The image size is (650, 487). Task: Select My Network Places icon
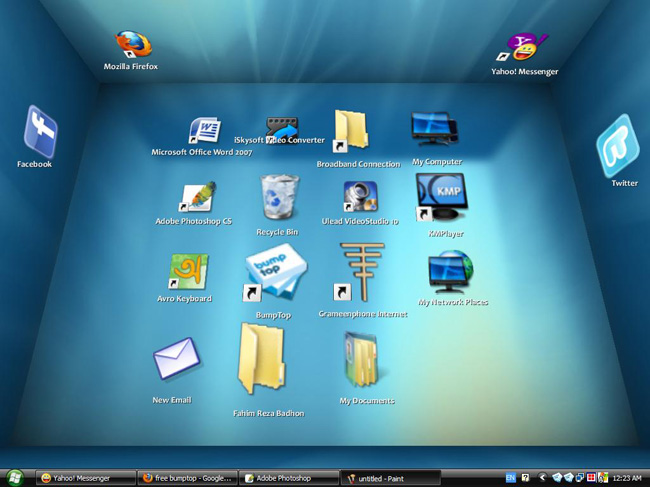click(450, 271)
